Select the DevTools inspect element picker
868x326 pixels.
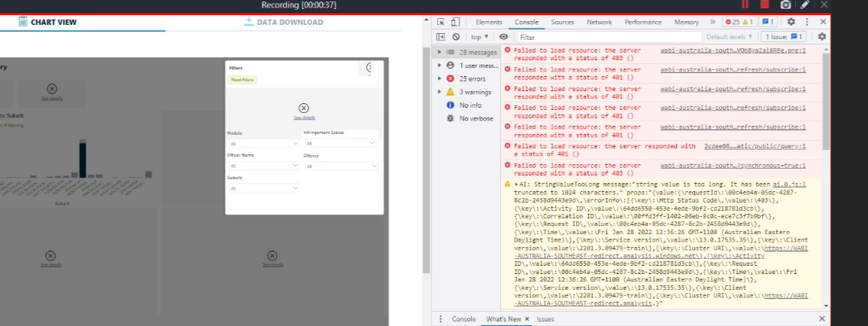441,22
